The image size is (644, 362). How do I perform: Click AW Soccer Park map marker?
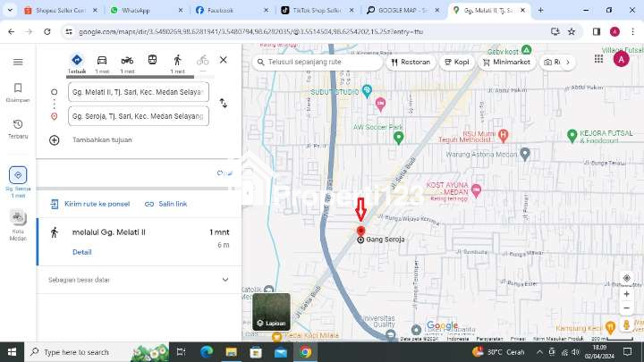[398, 138]
